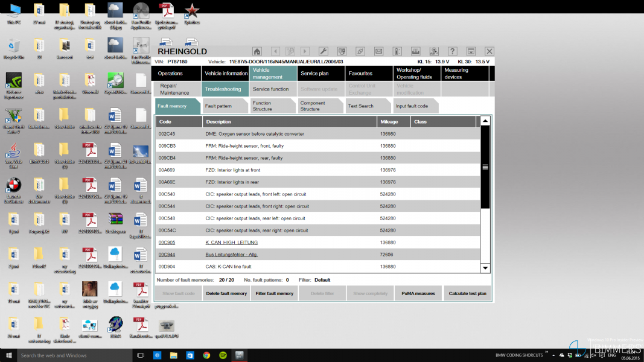Screen dimensions: 644x362
Task: Switch to Vehicle information tab
Action: tap(225, 74)
